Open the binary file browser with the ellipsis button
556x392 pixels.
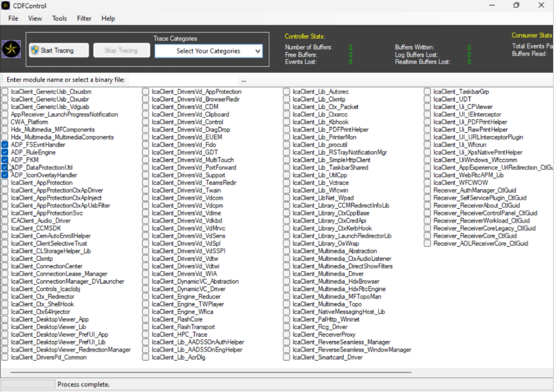243,80
